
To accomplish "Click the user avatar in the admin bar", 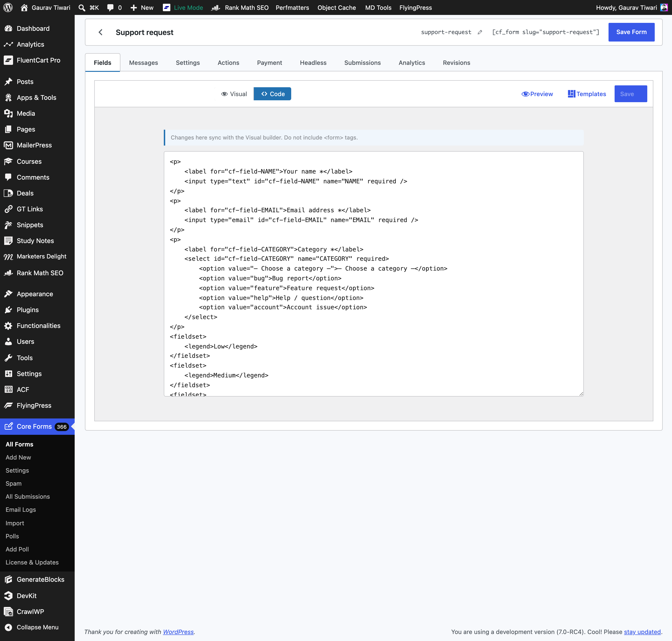I will click(x=664, y=7).
